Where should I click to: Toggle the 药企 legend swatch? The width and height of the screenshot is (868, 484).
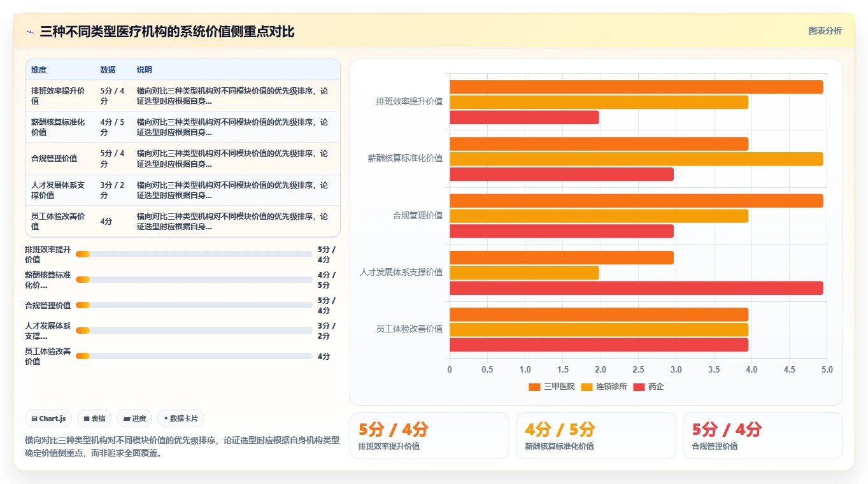pyautogui.click(x=639, y=387)
